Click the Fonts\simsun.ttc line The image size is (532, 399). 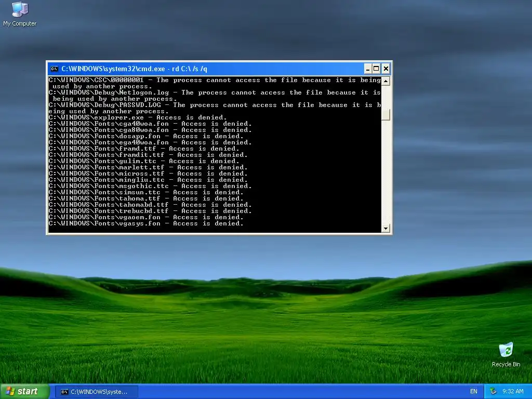click(146, 192)
